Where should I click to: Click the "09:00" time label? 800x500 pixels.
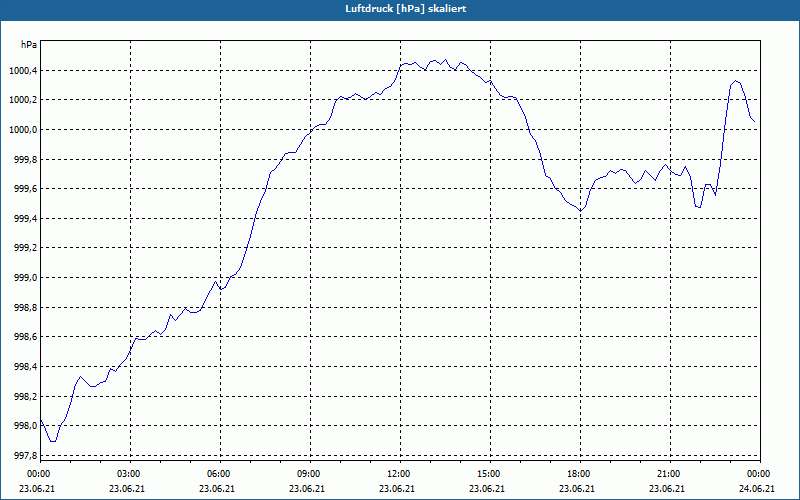(310, 474)
